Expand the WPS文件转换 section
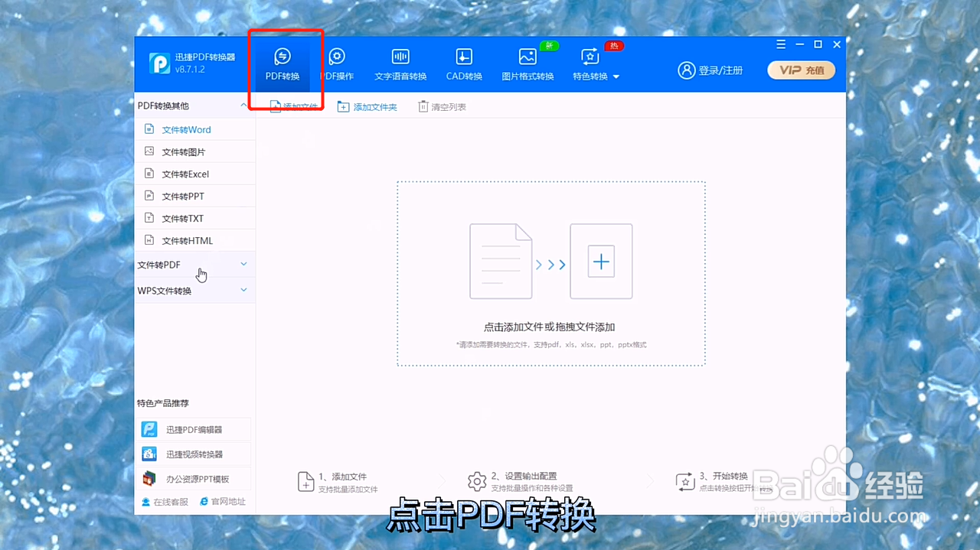980x550 pixels. tap(194, 291)
